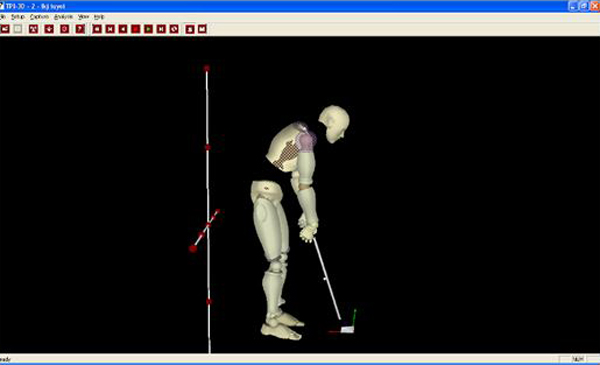Screen dimensions: 600x365
Task: Click the 'M' toolbar icon
Action: [202, 29]
